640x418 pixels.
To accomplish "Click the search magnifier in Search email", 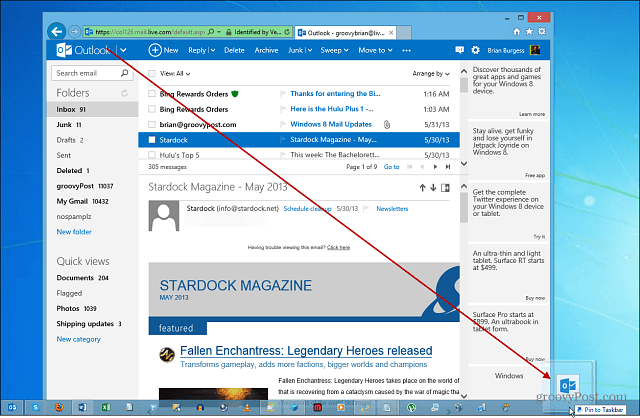I will (x=124, y=73).
